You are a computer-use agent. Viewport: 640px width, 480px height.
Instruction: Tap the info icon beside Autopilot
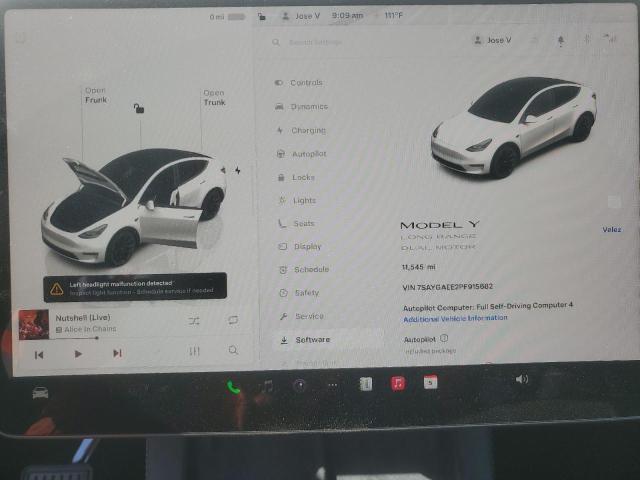coord(444,338)
